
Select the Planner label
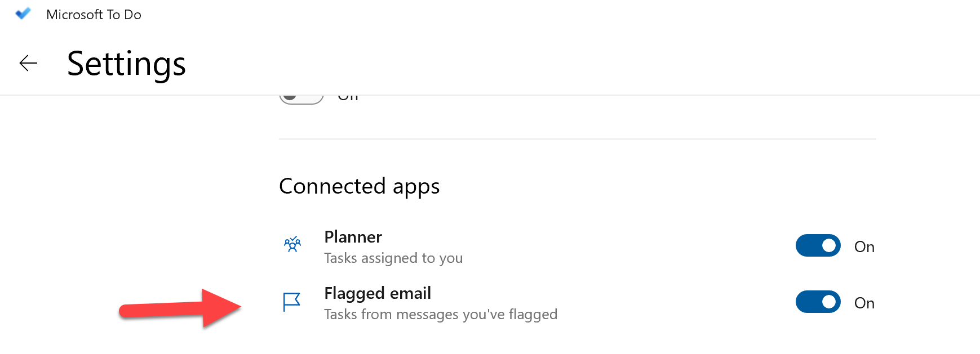(x=353, y=237)
